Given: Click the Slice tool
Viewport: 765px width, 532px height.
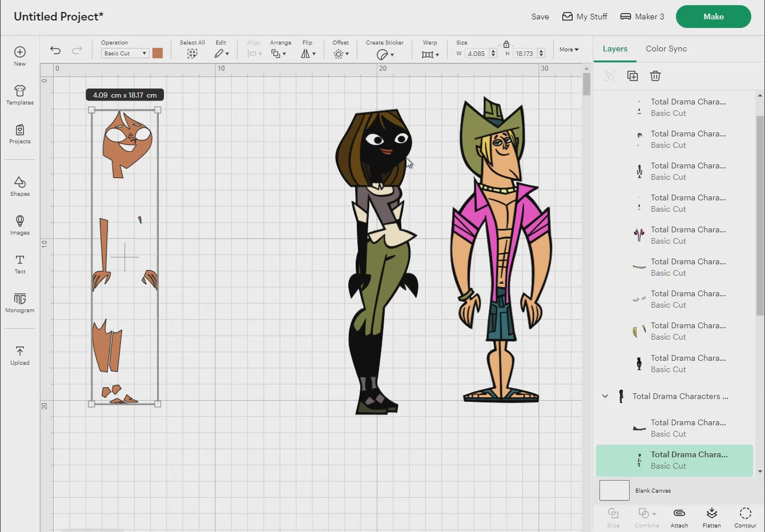Looking at the screenshot, I should 613,517.
